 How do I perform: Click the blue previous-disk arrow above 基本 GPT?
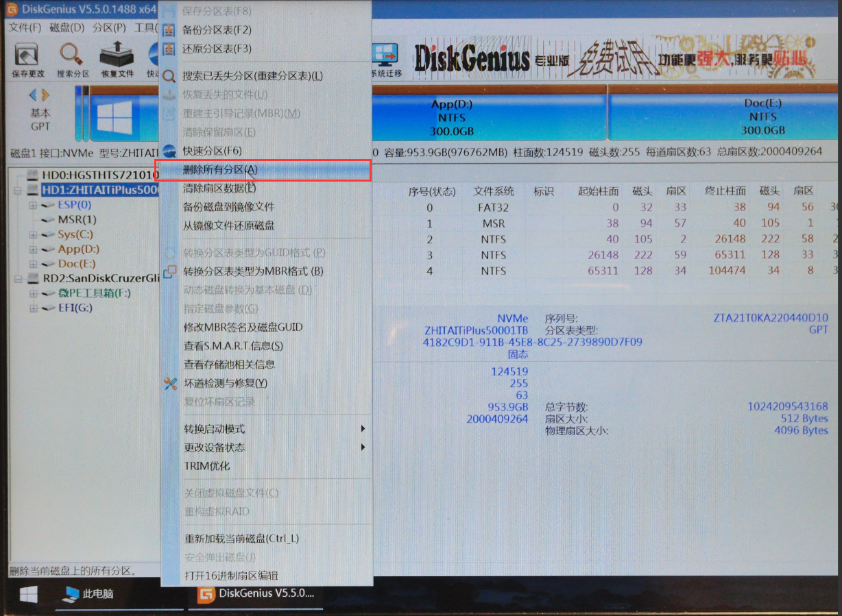click(x=32, y=95)
